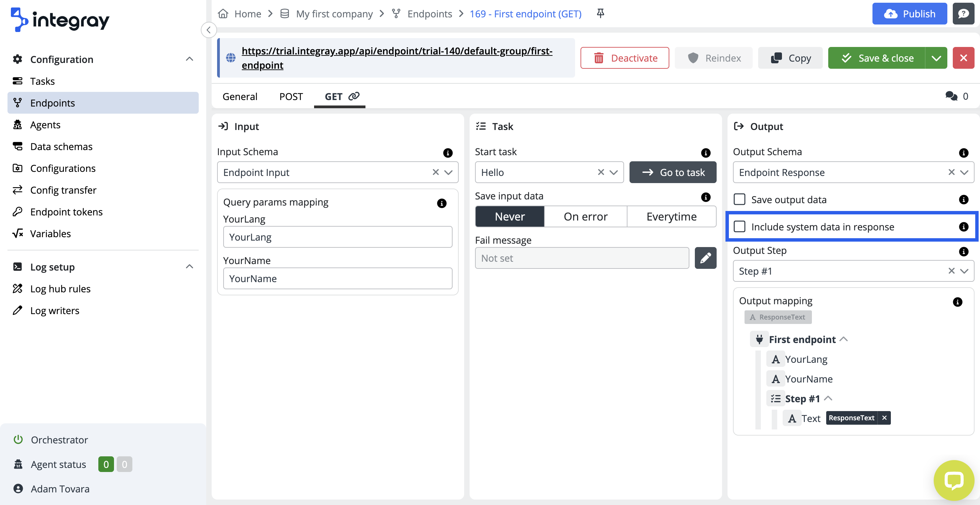This screenshot has height=505, width=980.
Task: Click the help chat icon beside Publish
Action: coord(963,14)
